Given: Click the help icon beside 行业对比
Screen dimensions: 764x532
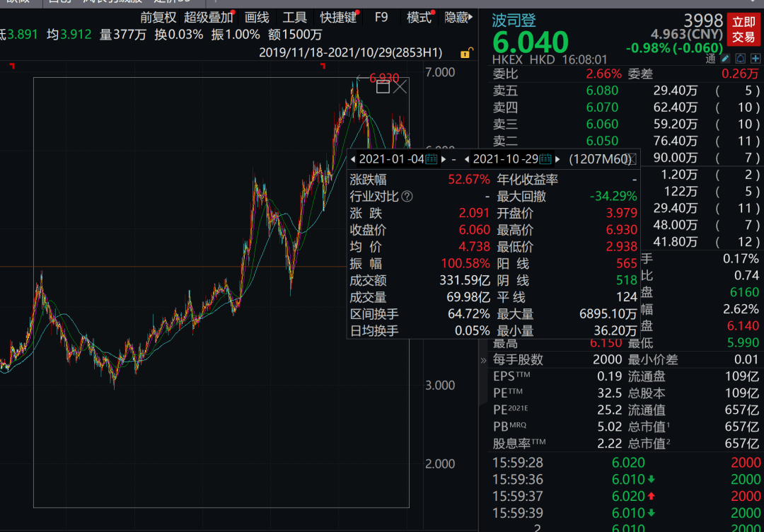Looking at the screenshot, I should (407, 197).
